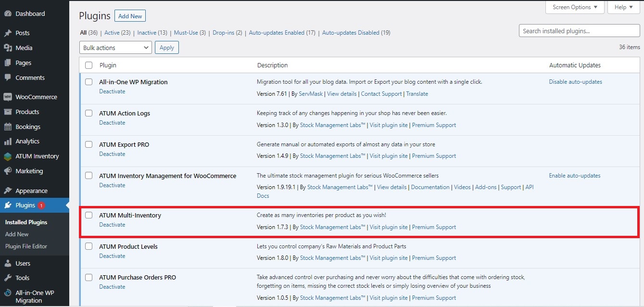Screen dimensions: 644x307
Task: Click the WooCommerce logo icon
Action: [8, 97]
